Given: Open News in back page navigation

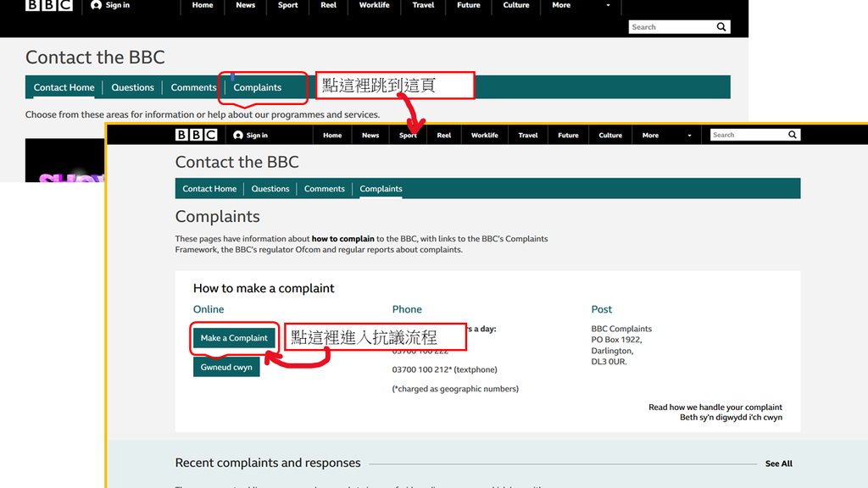Looking at the screenshot, I should pyautogui.click(x=246, y=5).
